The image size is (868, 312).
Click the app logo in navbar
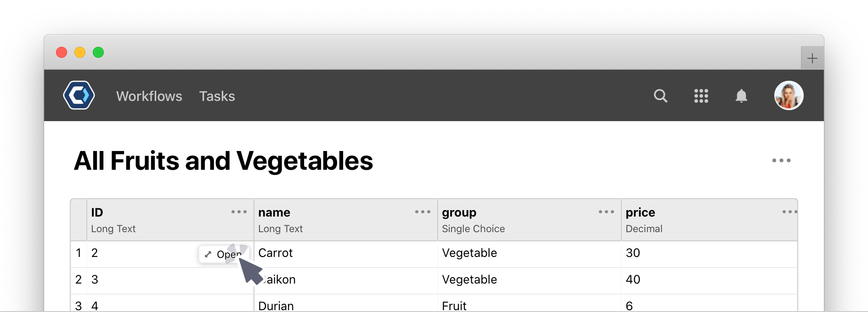(79, 95)
